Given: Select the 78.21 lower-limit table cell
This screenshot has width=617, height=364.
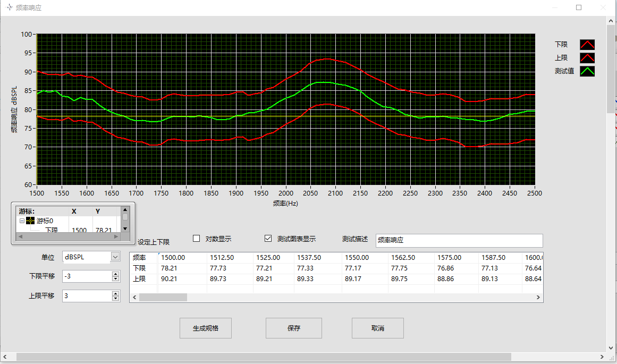Looking at the screenshot, I should (183, 268).
